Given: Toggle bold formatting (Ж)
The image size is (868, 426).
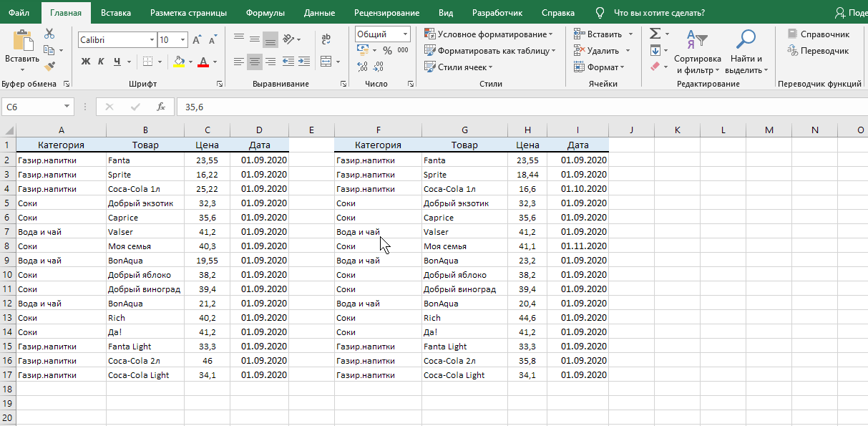Looking at the screenshot, I should coord(85,62).
